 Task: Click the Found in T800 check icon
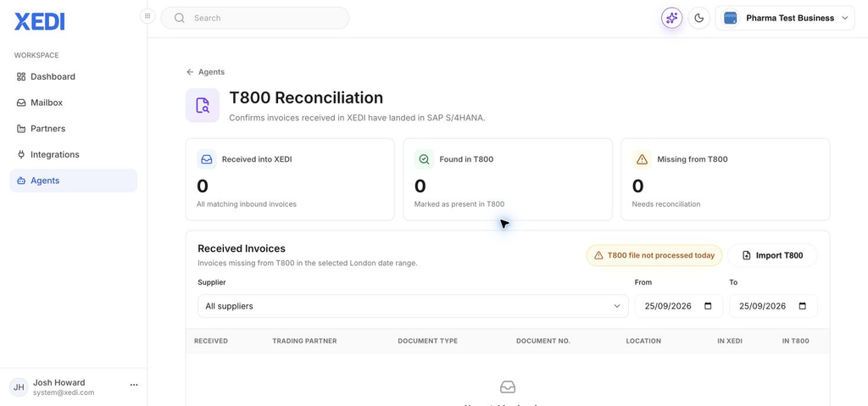tap(424, 159)
